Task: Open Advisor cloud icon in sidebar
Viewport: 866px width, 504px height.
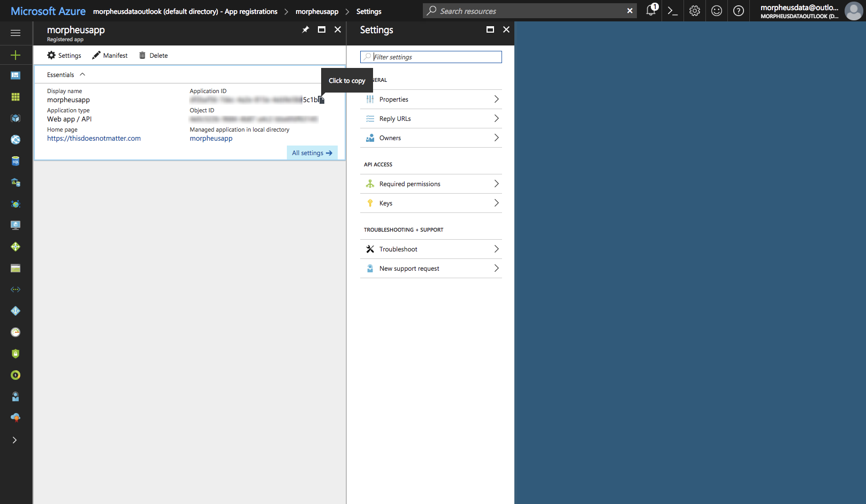Action: click(x=16, y=417)
